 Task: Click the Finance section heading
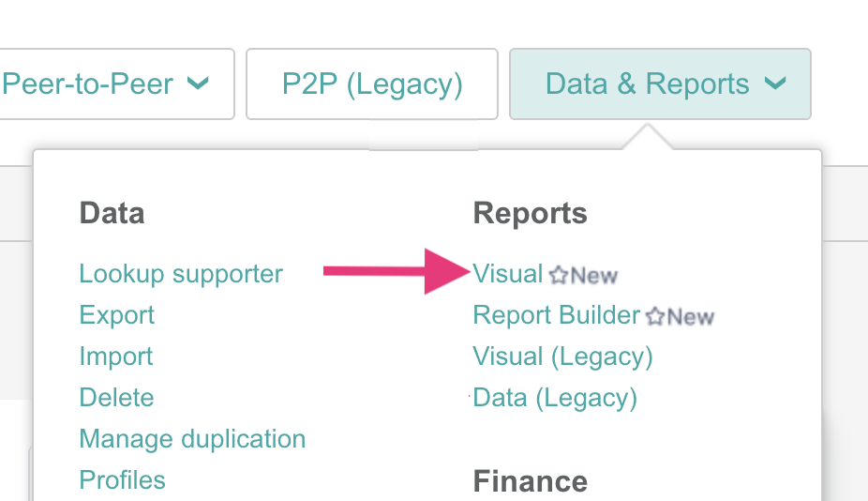530,481
